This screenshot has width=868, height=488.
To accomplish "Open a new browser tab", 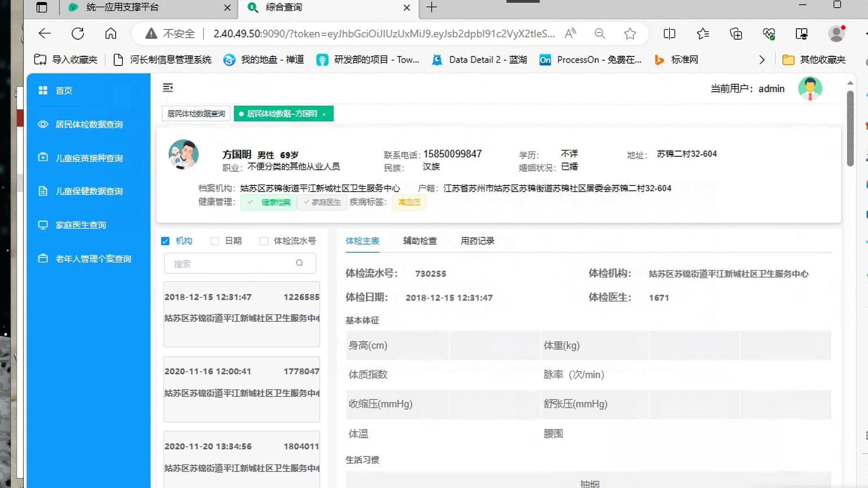I will [x=431, y=7].
